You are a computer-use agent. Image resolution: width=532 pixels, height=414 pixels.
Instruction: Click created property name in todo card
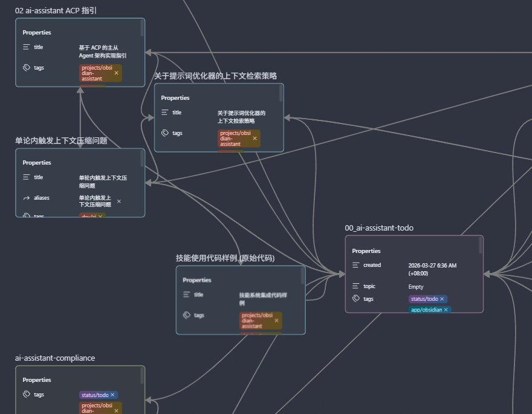point(372,265)
